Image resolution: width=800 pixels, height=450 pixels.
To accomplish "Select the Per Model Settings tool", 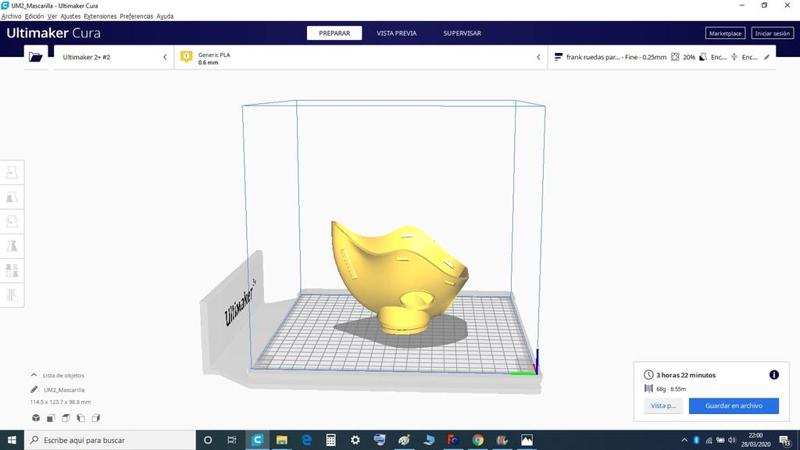I will coord(12,270).
